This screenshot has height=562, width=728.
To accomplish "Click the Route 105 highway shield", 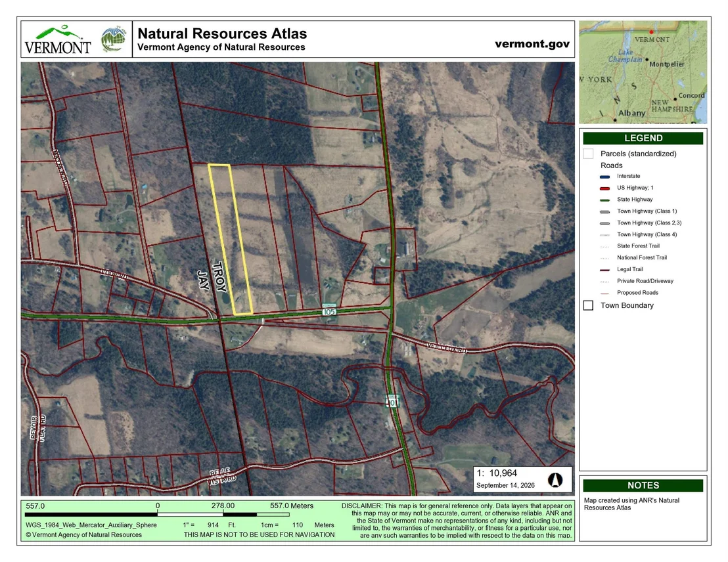I will (x=329, y=311).
